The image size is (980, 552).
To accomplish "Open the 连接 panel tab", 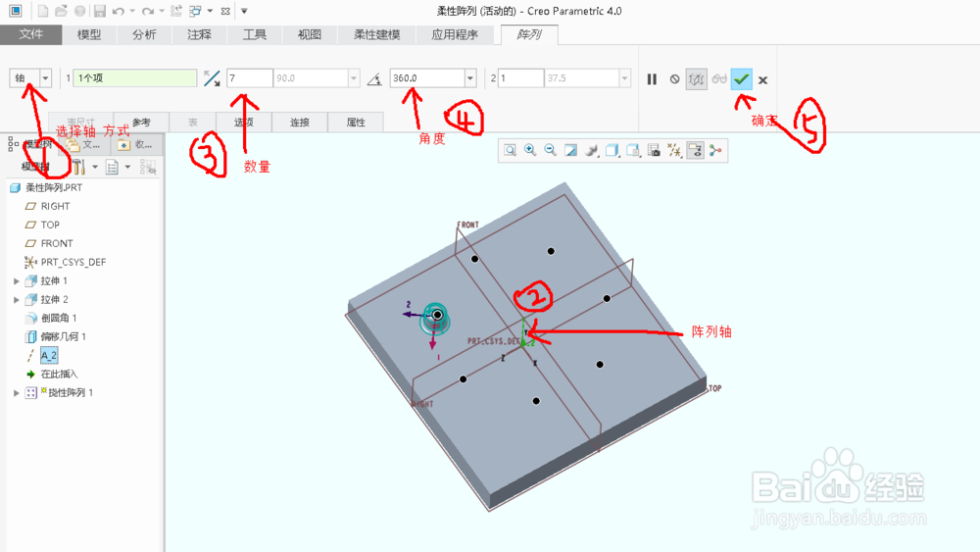I will (299, 122).
